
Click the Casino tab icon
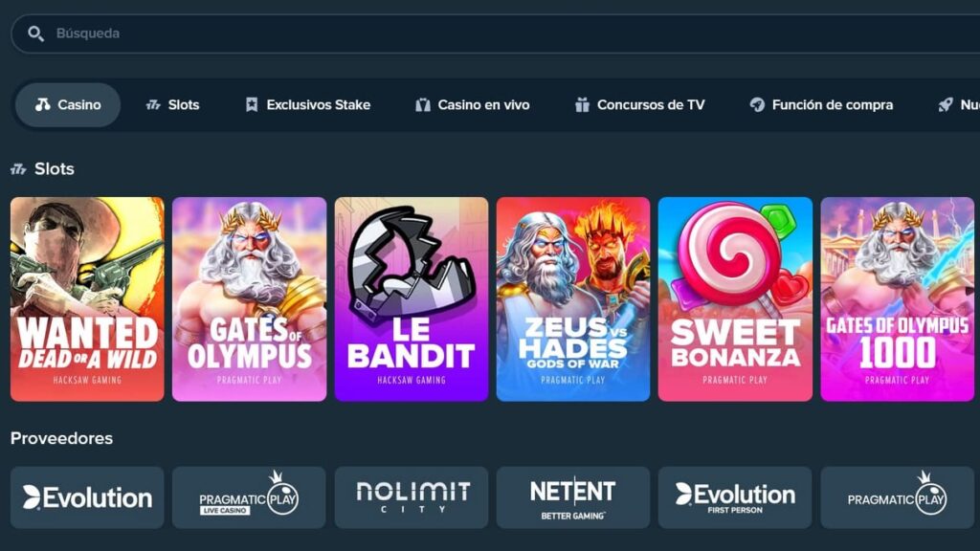tap(42, 105)
